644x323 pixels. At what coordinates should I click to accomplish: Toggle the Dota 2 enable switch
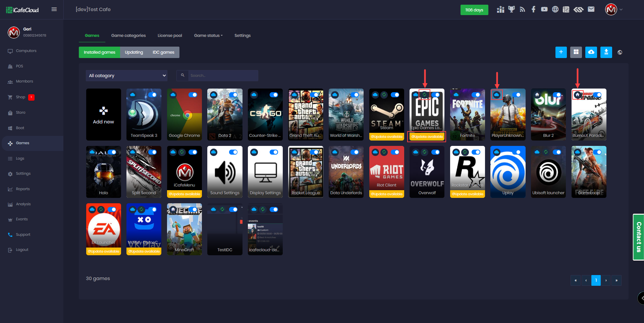[233, 95]
